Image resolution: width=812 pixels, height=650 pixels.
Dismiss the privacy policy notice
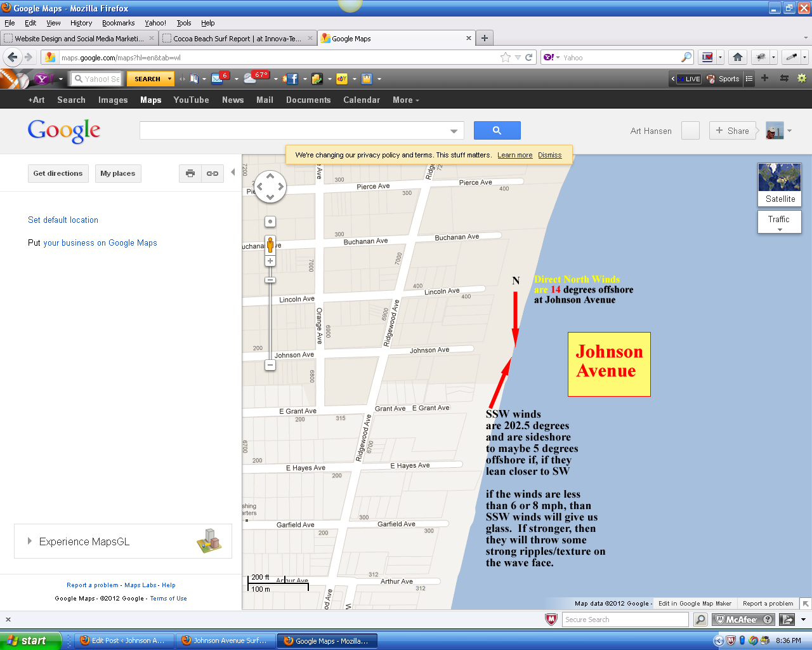pos(549,155)
